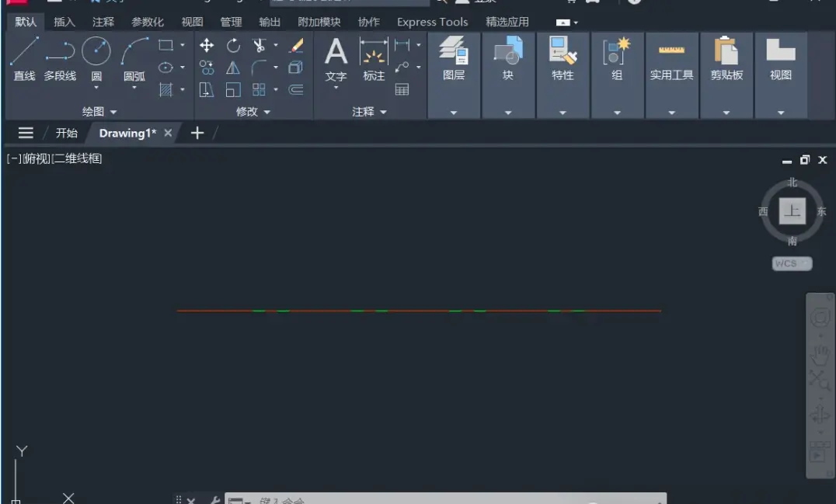Switch to the 插入 ribbon tab
Viewport: 836px width, 504px height.
(x=64, y=22)
